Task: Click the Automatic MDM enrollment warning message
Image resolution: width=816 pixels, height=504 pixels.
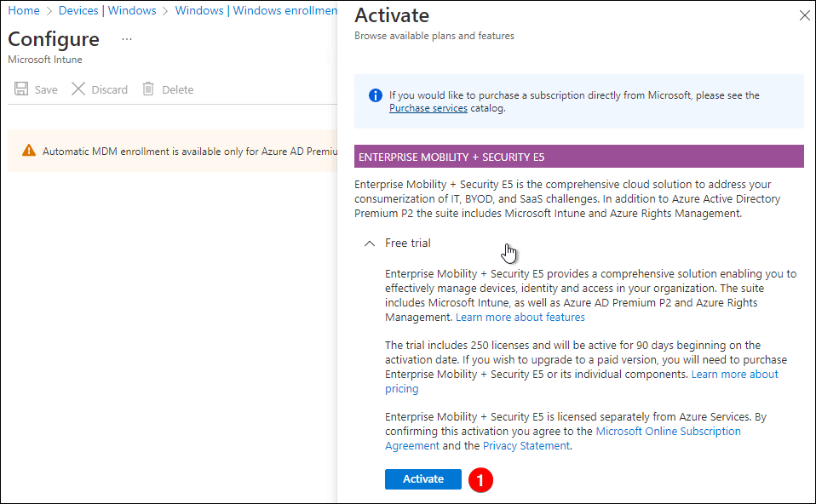Action: (x=190, y=152)
